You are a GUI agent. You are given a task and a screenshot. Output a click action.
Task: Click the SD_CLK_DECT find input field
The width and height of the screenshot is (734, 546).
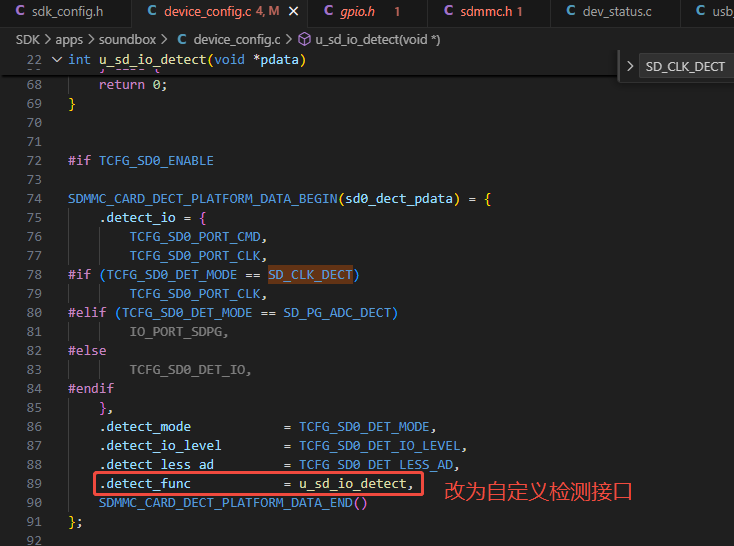686,67
